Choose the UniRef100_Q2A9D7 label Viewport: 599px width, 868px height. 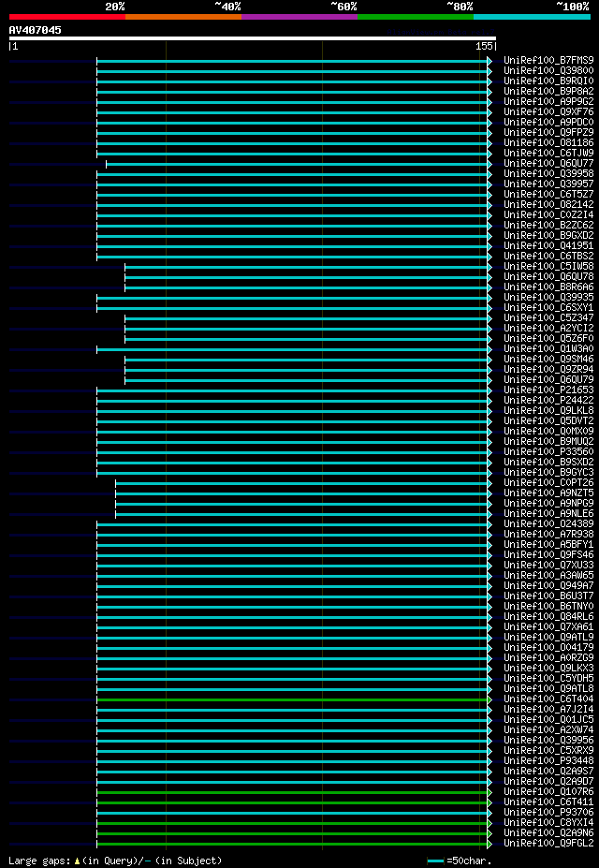pyautogui.click(x=548, y=784)
